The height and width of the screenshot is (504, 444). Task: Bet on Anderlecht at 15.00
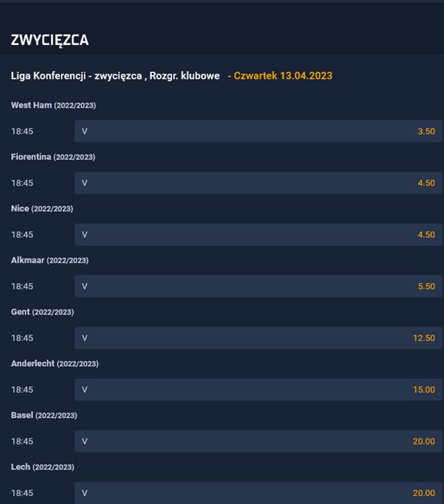pyautogui.click(x=258, y=390)
